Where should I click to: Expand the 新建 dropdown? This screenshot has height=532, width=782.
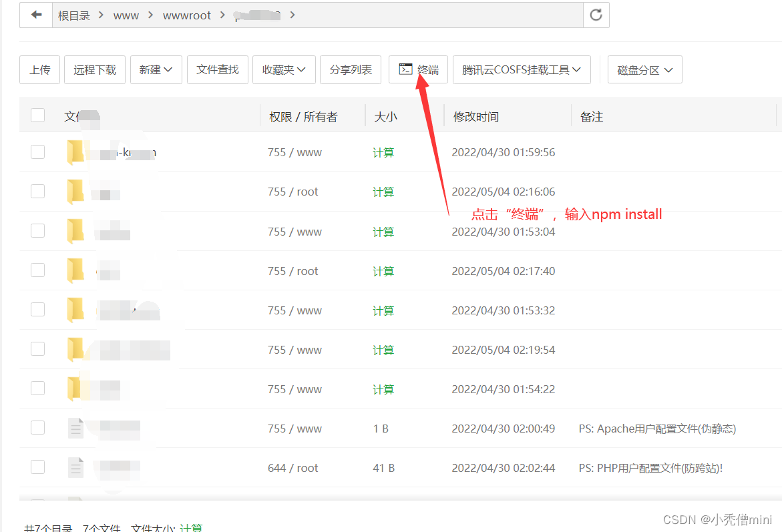[156, 70]
